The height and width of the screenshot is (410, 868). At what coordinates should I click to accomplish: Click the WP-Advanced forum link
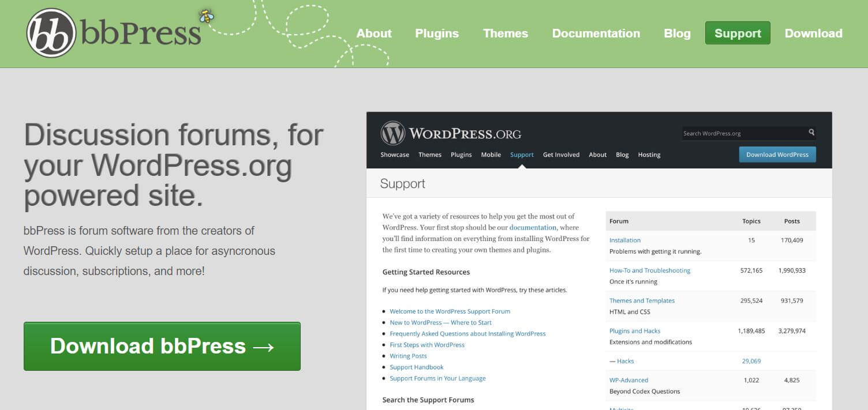coord(628,380)
